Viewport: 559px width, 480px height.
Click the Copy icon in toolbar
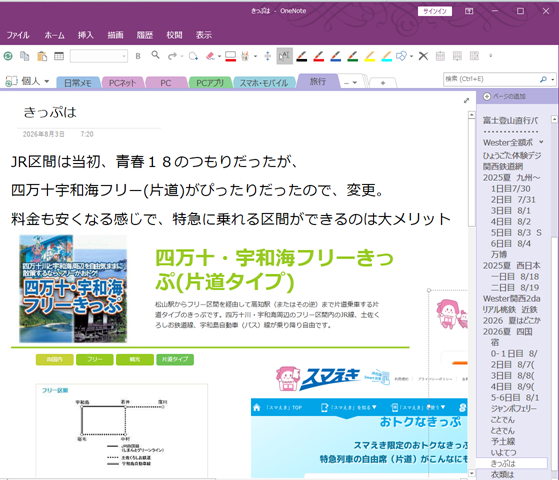coord(25,56)
